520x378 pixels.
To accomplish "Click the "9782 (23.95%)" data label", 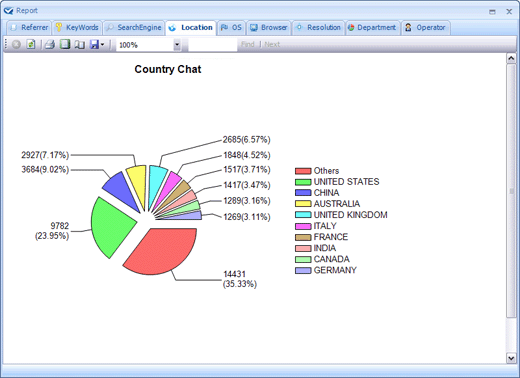I will pos(52,231).
